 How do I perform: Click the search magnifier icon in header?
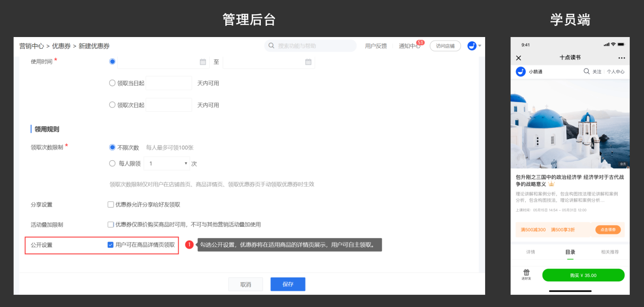(272, 46)
